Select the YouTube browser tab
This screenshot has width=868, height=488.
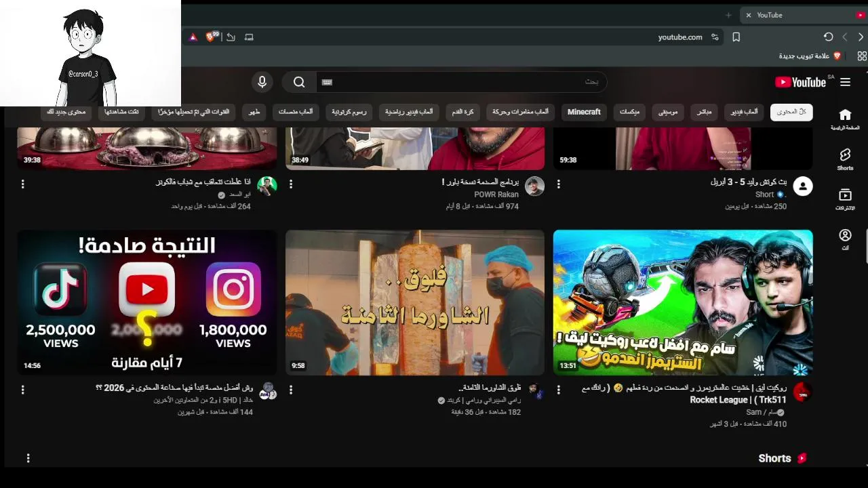[x=805, y=15]
